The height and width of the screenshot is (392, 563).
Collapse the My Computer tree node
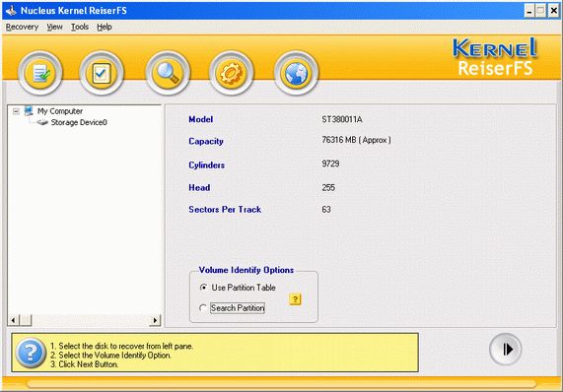[x=16, y=111]
